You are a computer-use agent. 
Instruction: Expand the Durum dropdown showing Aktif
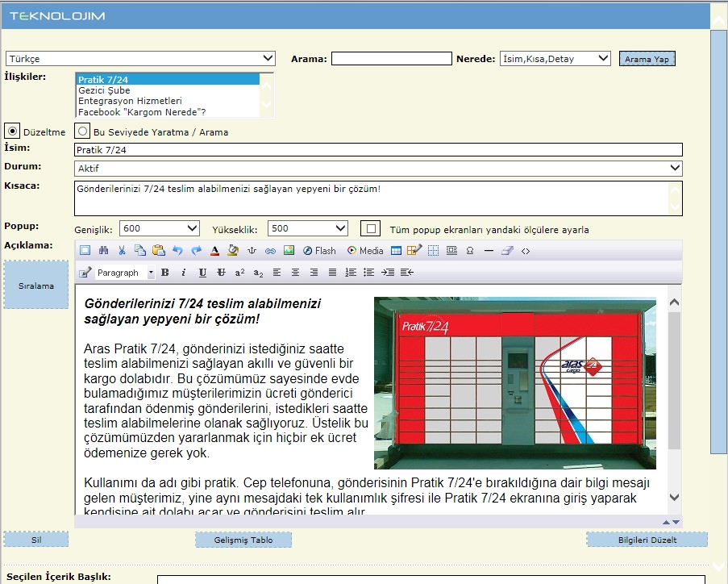click(378, 169)
